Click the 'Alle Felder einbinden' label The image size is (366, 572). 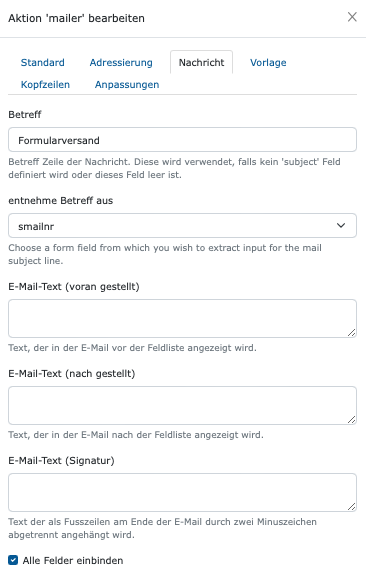(x=73, y=560)
